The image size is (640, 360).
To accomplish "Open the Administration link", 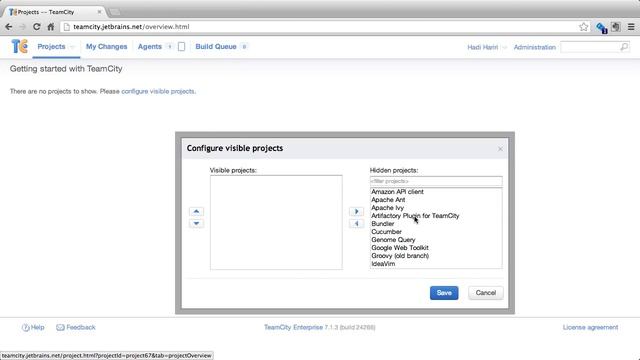I will click(x=535, y=47).
